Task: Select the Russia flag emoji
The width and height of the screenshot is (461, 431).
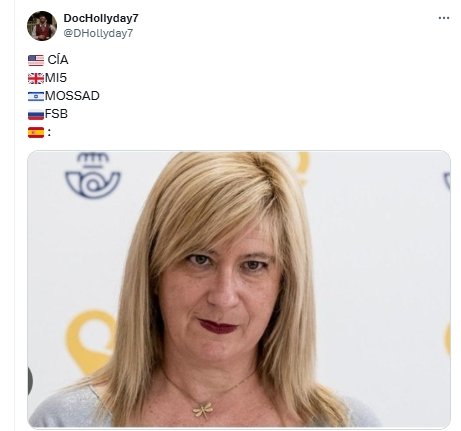Action: point(36,115)
